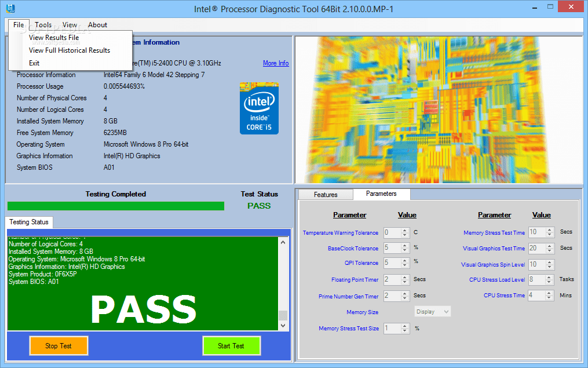The image size is (588, 368).
Task: Increase the BaseClock Tolerance value
Action: [x=404, y=246]
